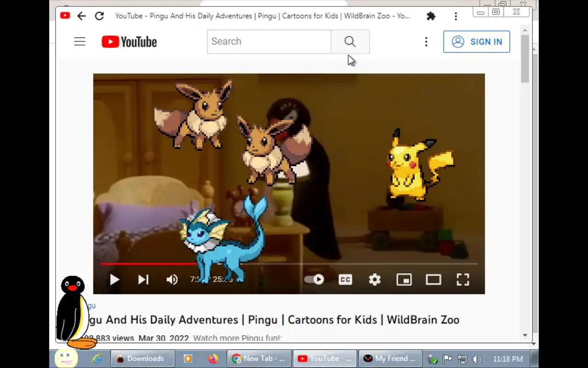Click the page scrollbar up arrow
Image resolution: width=588 pixels, height=368 pixels.
click(x=525, y=30)
